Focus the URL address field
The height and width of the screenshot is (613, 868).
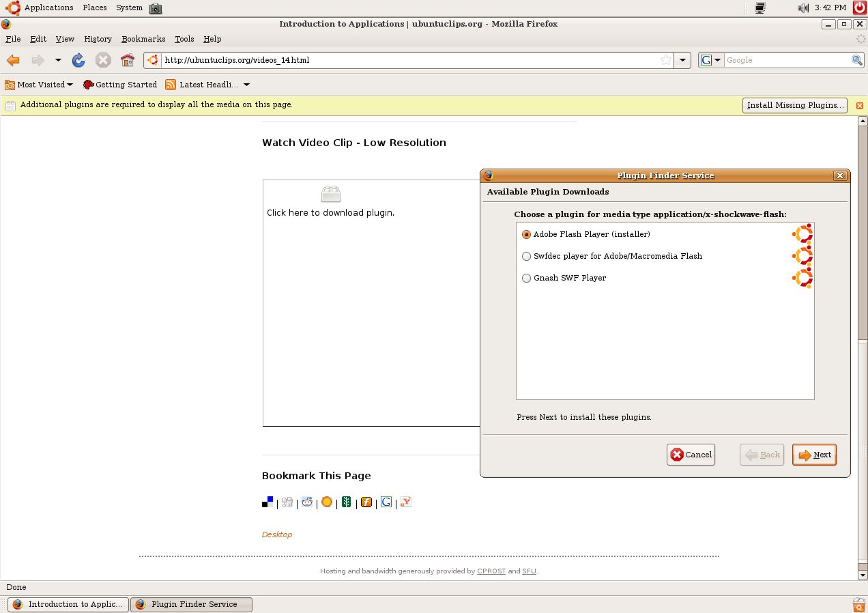[x=409, y=60]
